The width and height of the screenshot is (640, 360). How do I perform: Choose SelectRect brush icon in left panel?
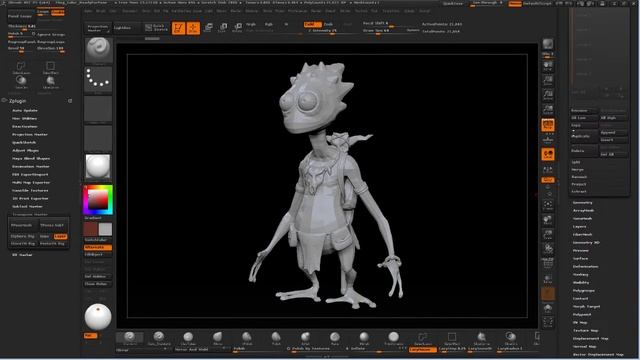coord(50,67)
